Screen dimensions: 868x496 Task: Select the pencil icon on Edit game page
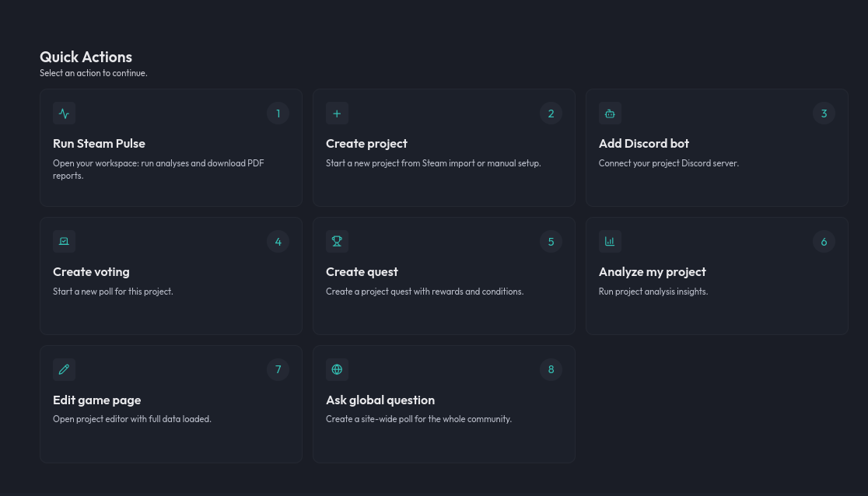65,369
